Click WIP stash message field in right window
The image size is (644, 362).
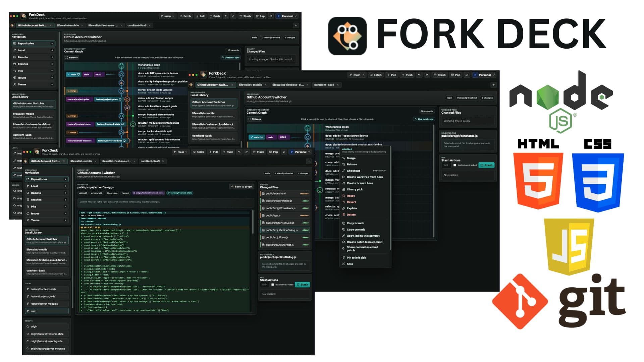(x=446, y=165)
